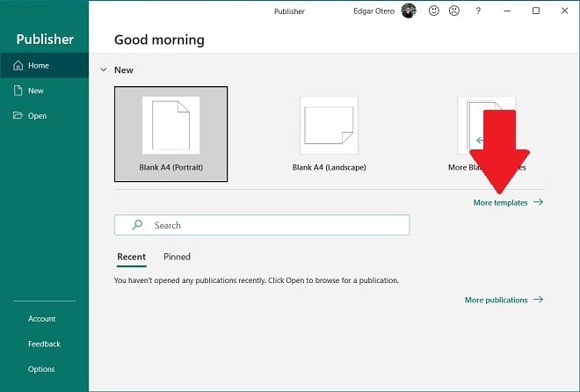The image size is (580, 392).
Task: Focus the Search publications field
Action: [x=262, y=225]
